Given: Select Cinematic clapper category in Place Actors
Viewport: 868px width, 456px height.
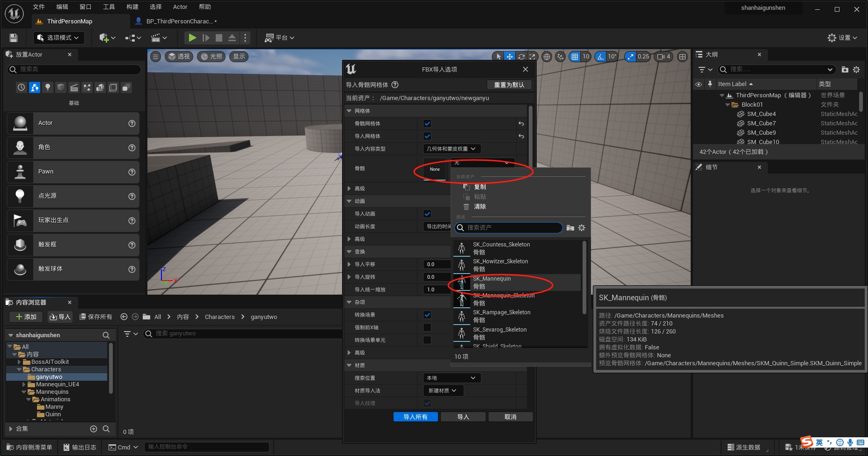Looking at the screenshot, I should tap(74, 87).
